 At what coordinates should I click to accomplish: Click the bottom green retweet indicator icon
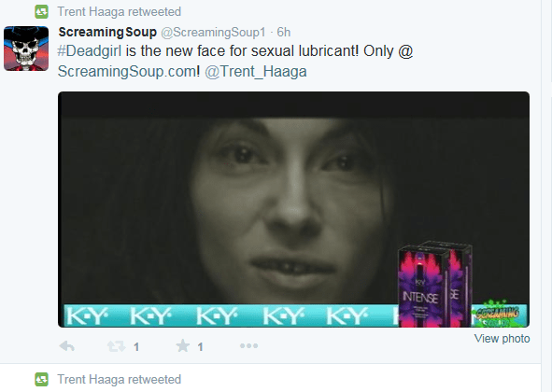pos(41,379)
